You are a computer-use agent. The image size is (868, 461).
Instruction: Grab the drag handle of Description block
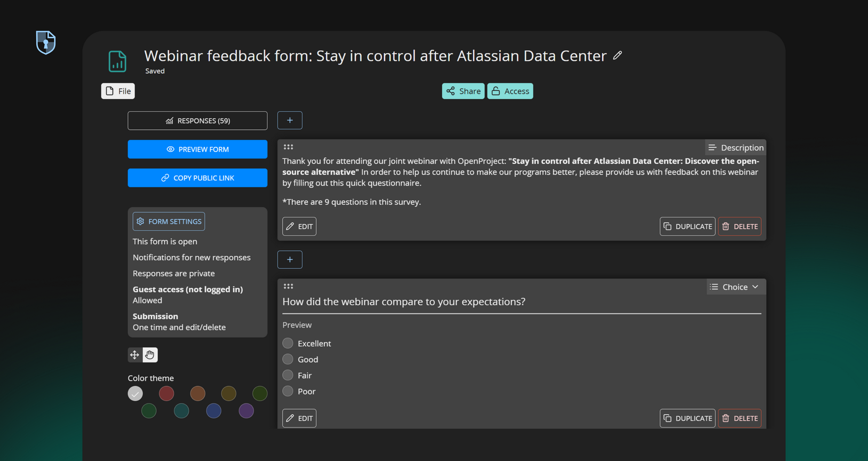288,147
